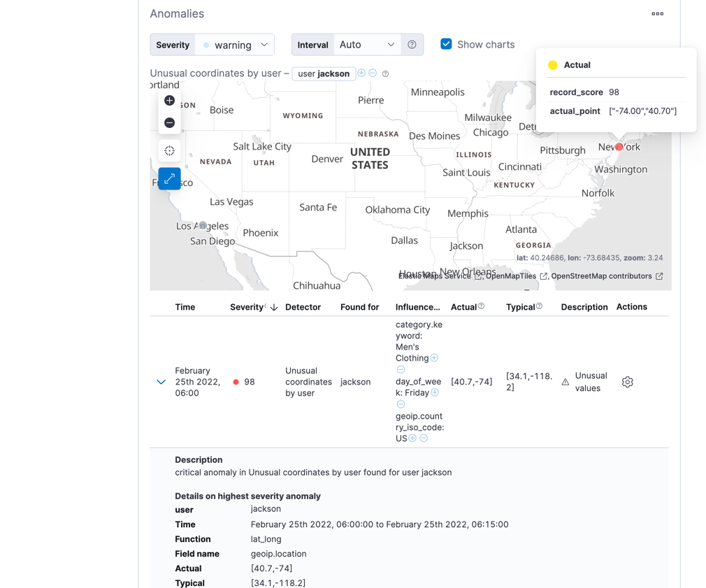
Task: Open the Interval help tooltip icon
Action: (x=412, y=44)
